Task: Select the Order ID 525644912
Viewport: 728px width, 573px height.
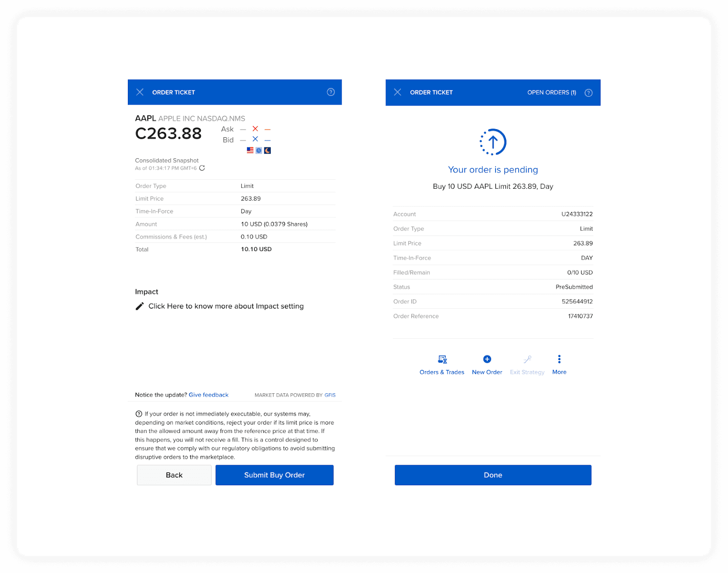Action: [577, 302]
